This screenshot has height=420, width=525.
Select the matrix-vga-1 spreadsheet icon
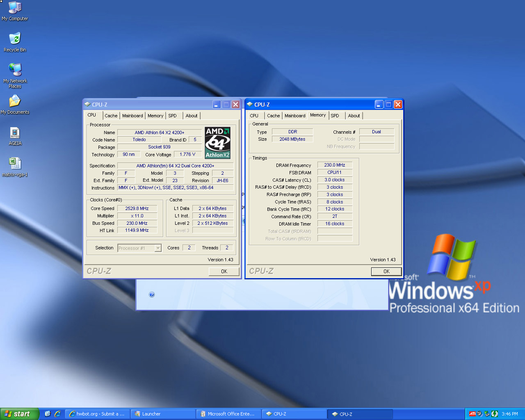pos(15,167)
